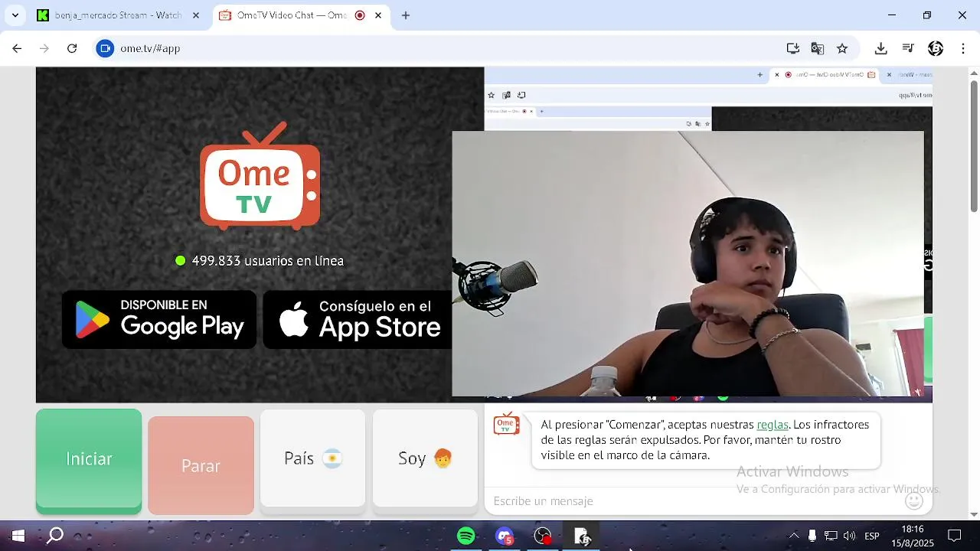Open the browser downloads icon
980x551 pixels.
881,48
